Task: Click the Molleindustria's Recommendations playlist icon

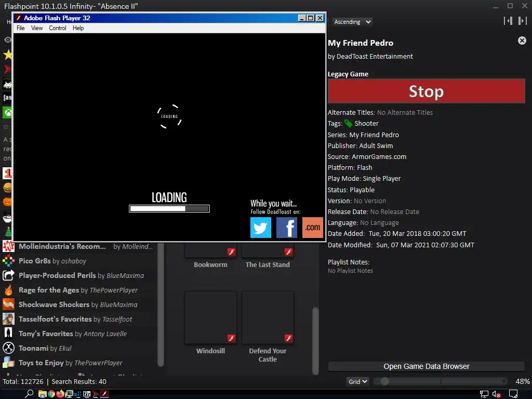Action: pos(8,246)
